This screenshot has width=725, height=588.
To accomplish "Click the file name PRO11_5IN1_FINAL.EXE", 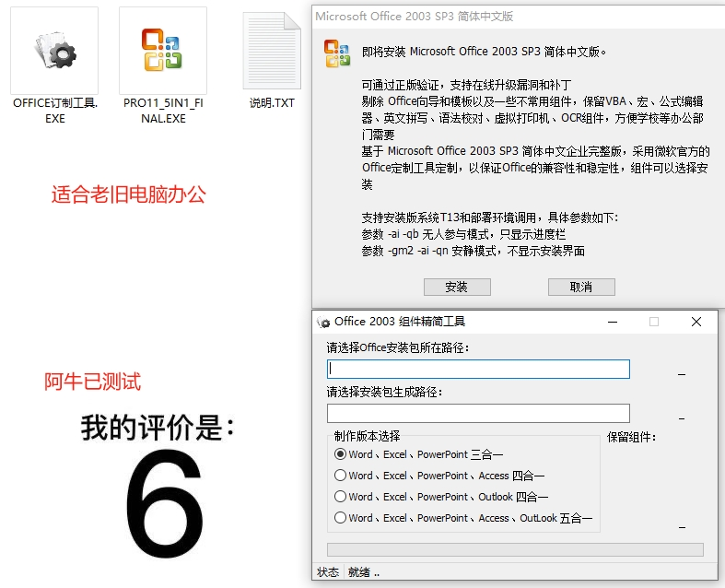I will tap(163, 111).
